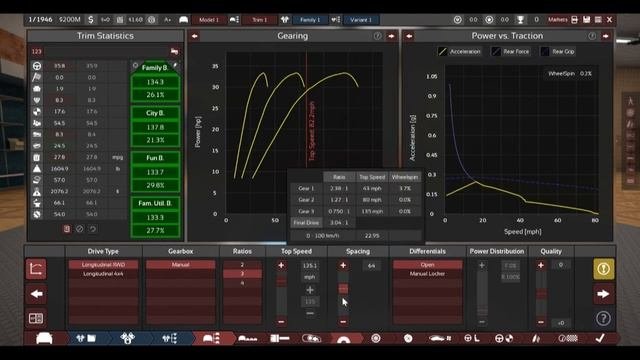Click the dollar sign budget icon
The image size is (640, 360).
[91, 20]
